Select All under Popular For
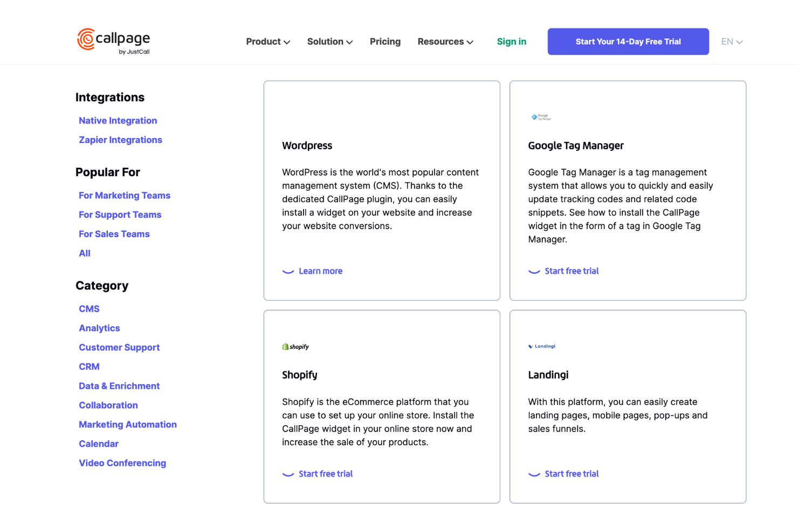 tap(85, 253)
